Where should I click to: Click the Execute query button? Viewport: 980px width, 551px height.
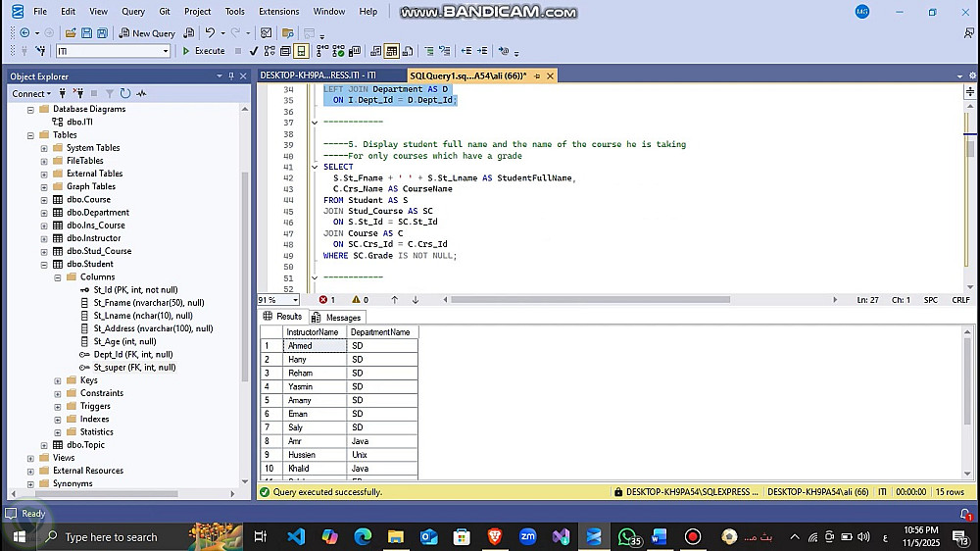(204, 51)
